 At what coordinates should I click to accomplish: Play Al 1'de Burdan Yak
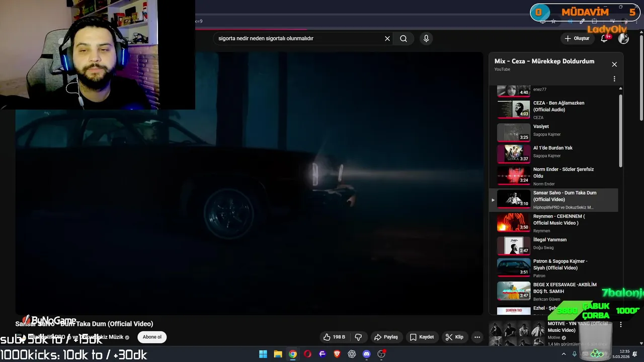coord(553,154)
